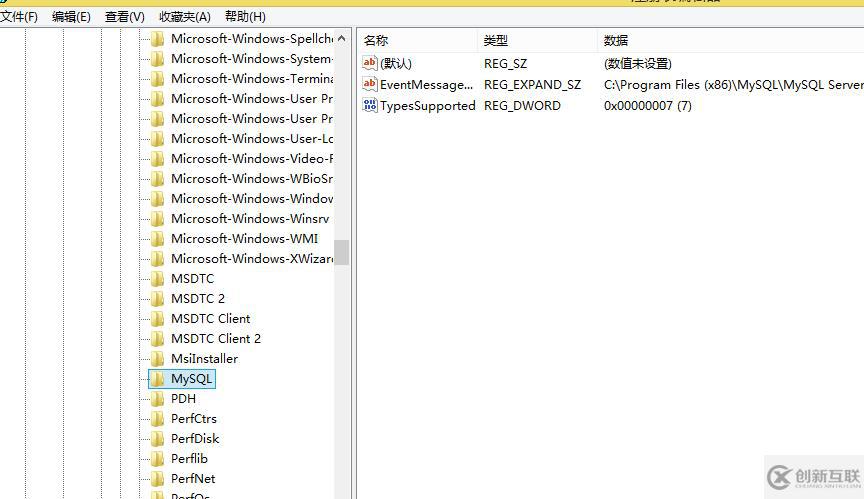Click the C:\Program Files (x86)\MySQL data cell
Image resolution: width=864 pixels, height=499 pixels.
(x=733, y=85)
